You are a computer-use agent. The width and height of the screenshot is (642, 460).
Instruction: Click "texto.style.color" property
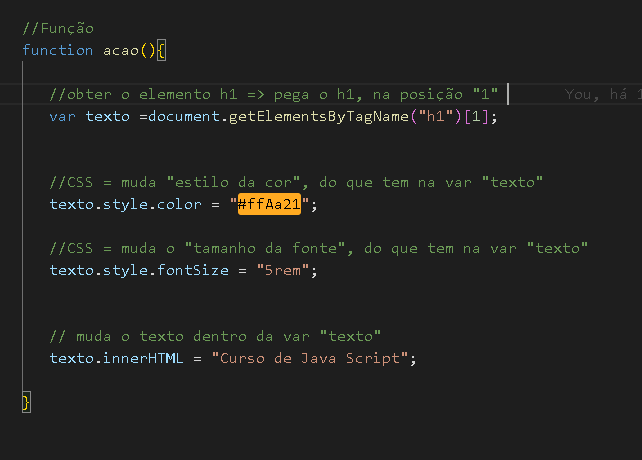pyautogui.click(x=126, y=204)
